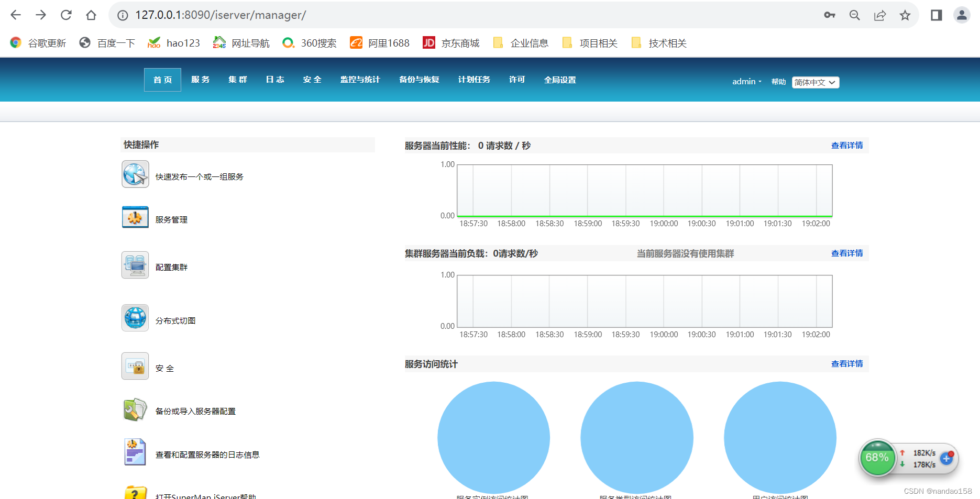Click the middle service statistics pie chart
The image size is (980, 499).
pos(636,438)
